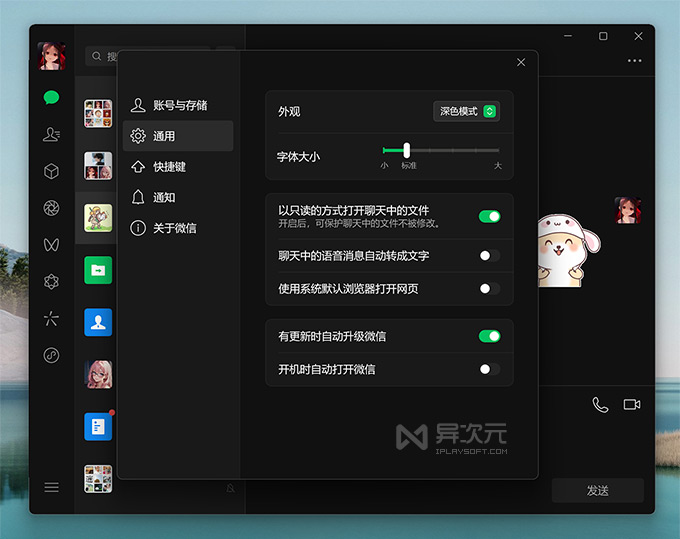Image resolution: width=680 pixels, height=539 pixels.
Task: Open Search spark icon in sidebar
Action: click(x=51, y=319)
